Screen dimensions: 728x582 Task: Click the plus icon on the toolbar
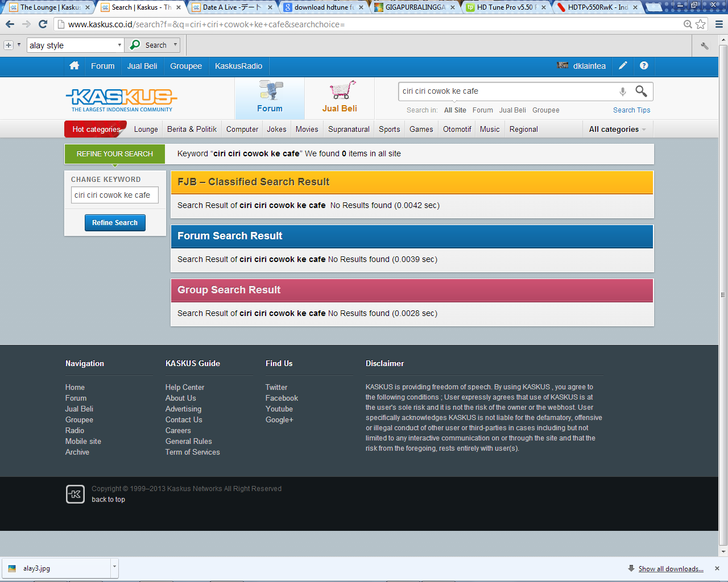point(9,45)
